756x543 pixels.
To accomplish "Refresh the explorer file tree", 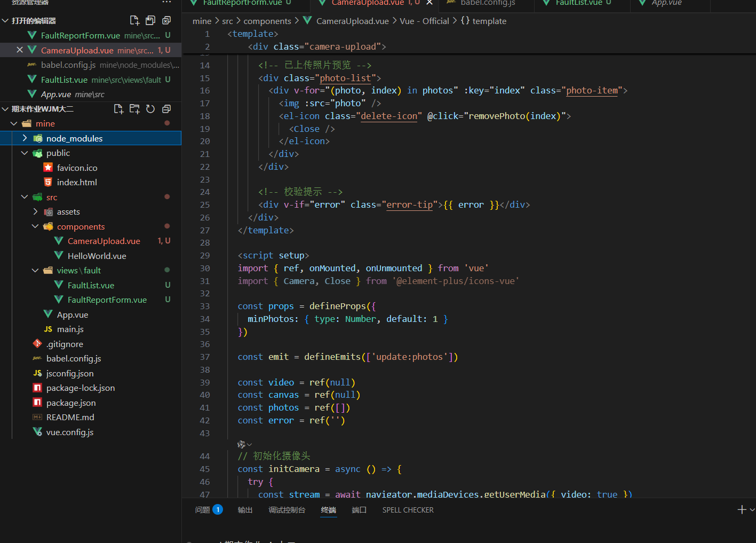I will point(150,109).
